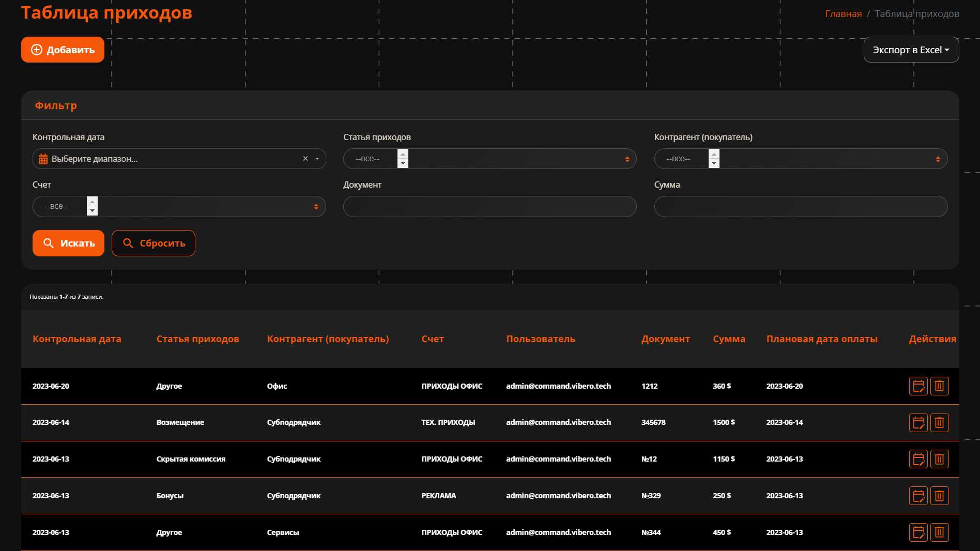Open the Контрагент (покупатель) filter dropdown
This screenshot has height=551, width=980.
(801, 159)
